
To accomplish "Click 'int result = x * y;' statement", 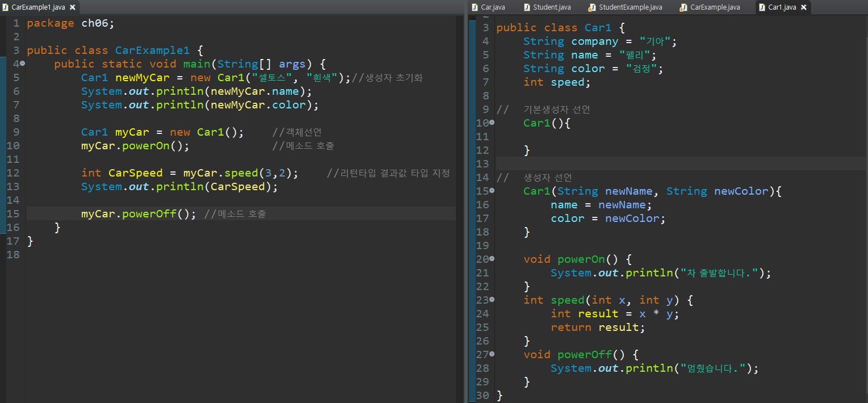I will coord(615,314).
